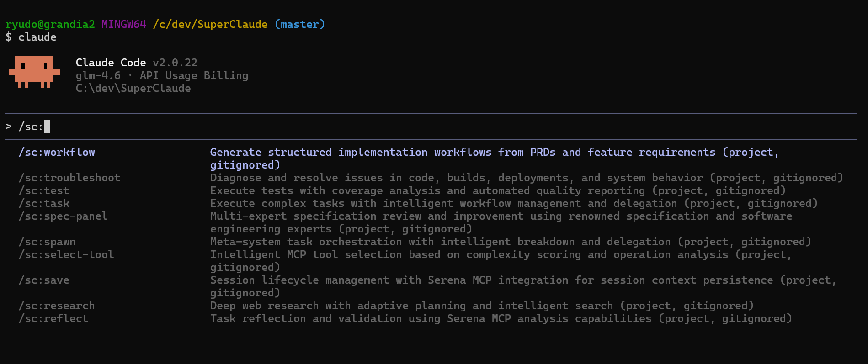Click the v2.0.22 version number
The height and width of the screenshot is (364, 868).
175,63
